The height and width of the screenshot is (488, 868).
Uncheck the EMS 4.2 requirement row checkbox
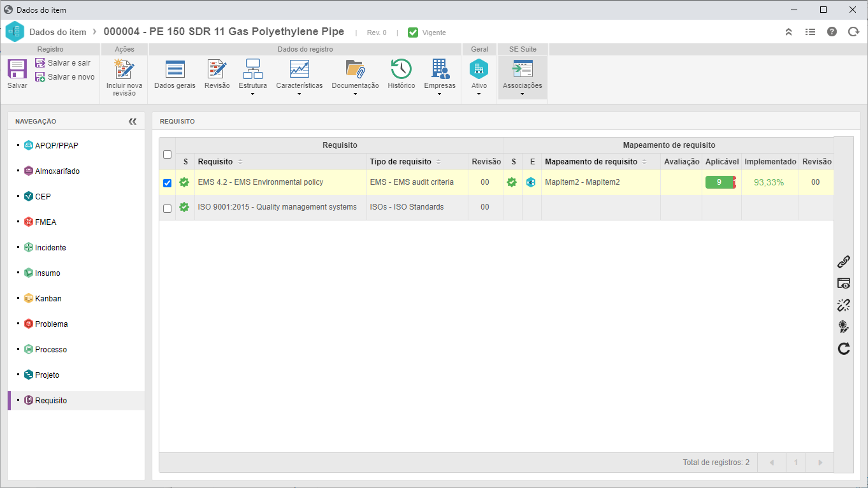tap(168, 183)
